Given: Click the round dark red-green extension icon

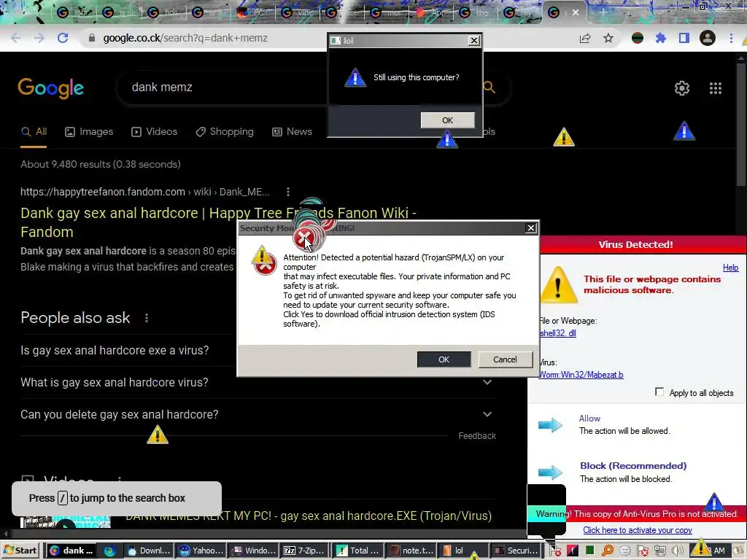Looking at the screenshot, I should point(638,38).
